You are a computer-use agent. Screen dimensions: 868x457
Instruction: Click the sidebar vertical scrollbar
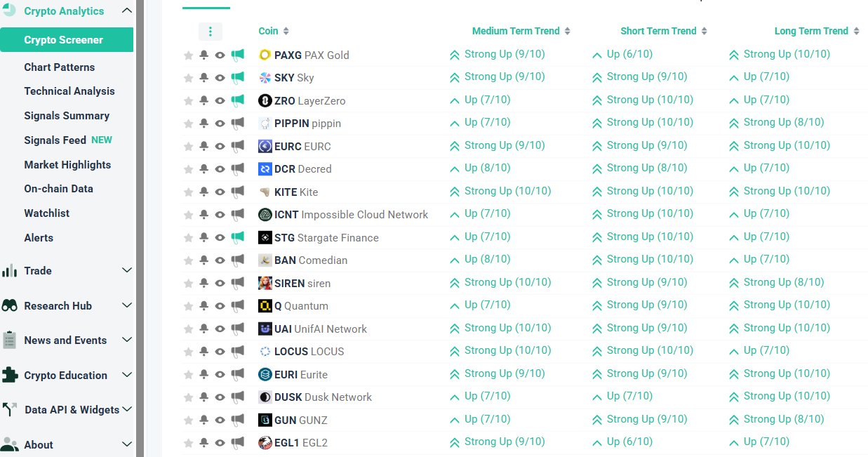pos(140,228)
